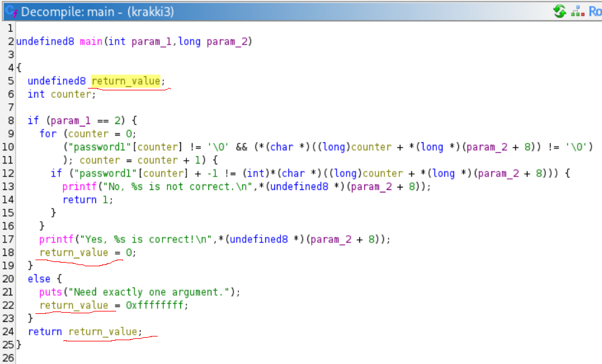Click the 'for' keyword on line 9
The image size is (602, 364).
tap(48, 134)
